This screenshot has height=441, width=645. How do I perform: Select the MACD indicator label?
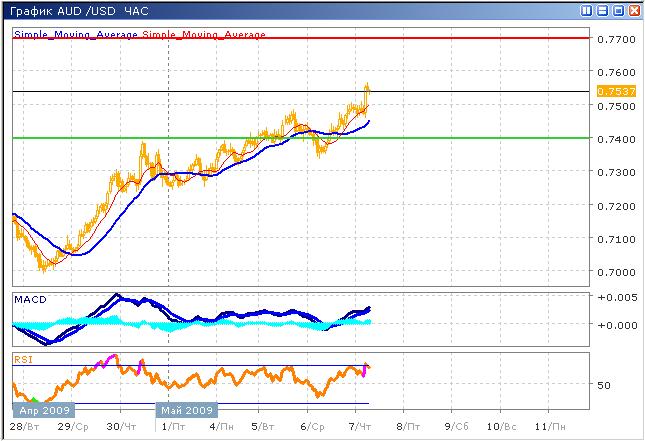tap(30, 300)
